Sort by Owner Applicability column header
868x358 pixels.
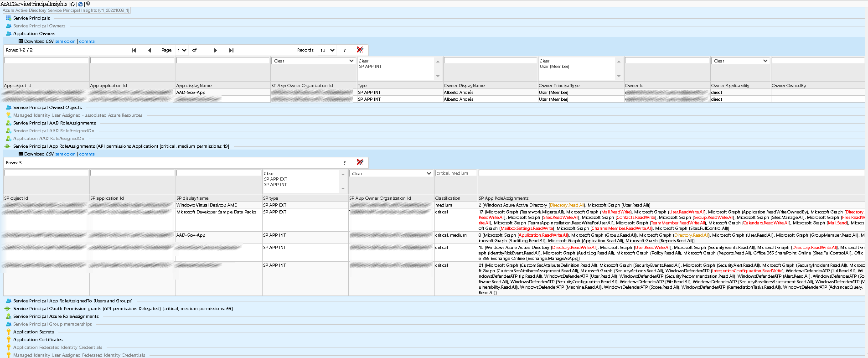tap(730, 86)
